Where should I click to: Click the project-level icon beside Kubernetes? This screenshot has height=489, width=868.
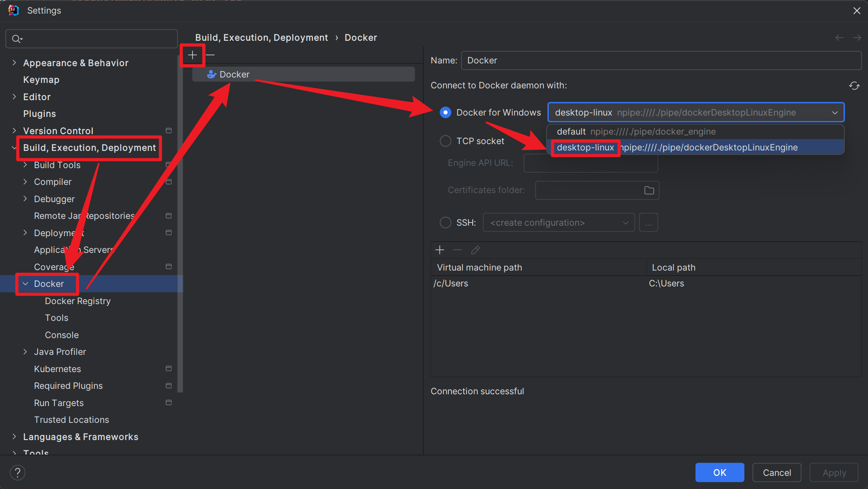point(168,368)
